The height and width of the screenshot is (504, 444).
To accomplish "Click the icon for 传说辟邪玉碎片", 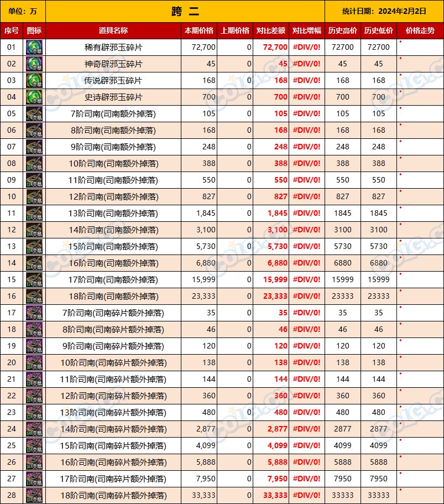I will [x=34, y=80].
